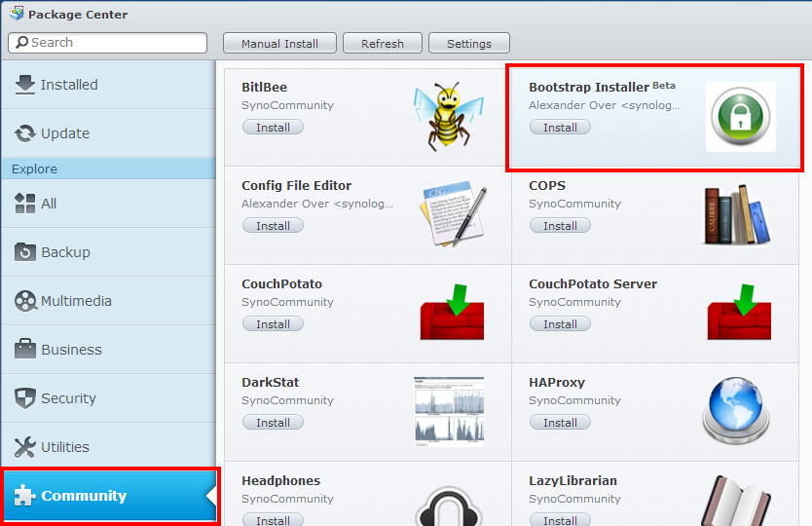Install the HAProxy package

(560, 423)
